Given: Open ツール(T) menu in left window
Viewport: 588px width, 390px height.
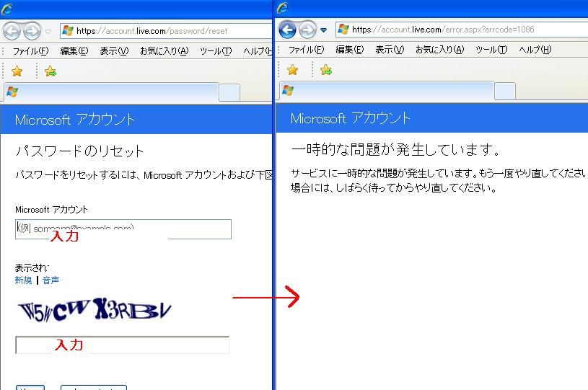Looking at the screenshot, I should tap(216, 51).
